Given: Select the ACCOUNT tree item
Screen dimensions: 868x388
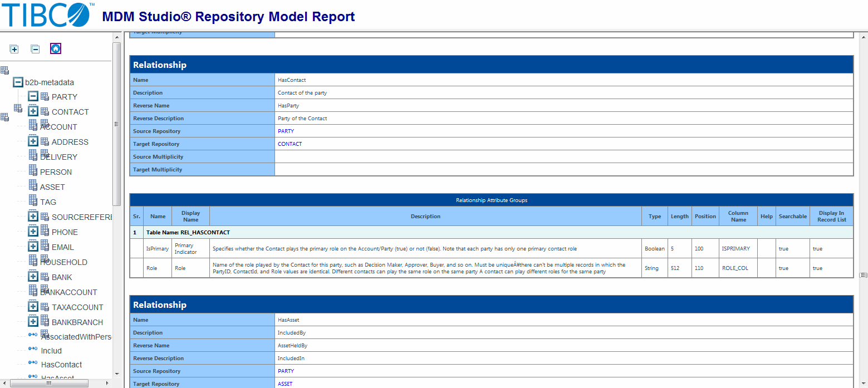Looking at the screenshot, I should click(x=58, y=127).
